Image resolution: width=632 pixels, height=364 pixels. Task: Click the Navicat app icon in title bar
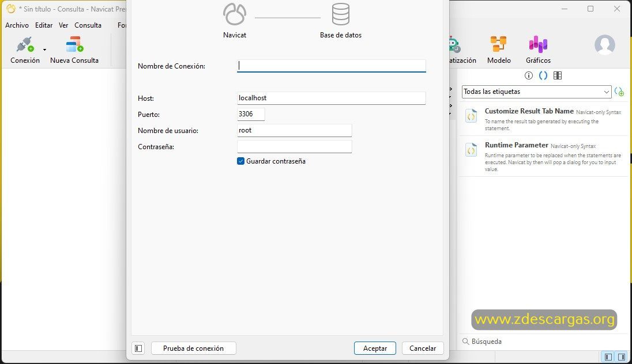[x=11, y=9]
